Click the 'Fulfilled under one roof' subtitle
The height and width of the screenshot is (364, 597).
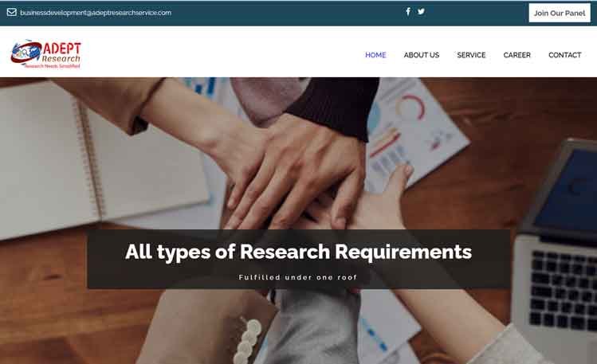point(298,277)
